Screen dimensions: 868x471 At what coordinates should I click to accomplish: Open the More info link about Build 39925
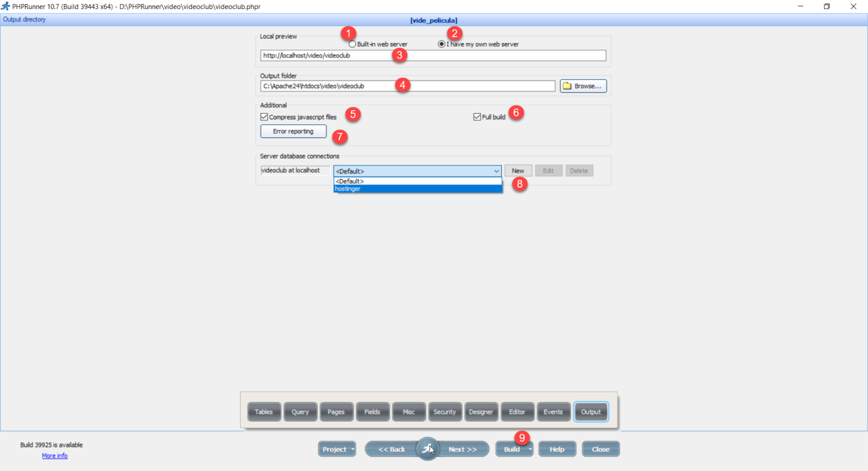click(x=54, y=456)
